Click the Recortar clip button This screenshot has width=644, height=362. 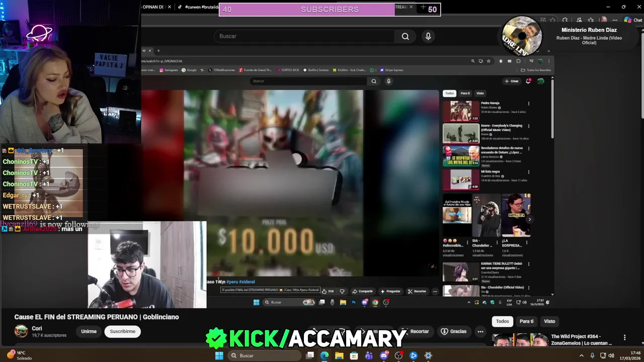416,331
